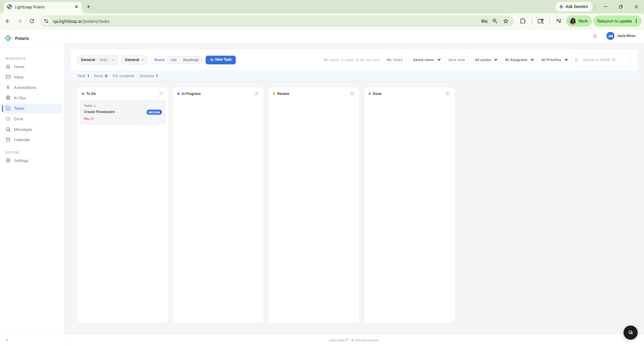This screenshot has height=346, width=644.
Task: Switch to Roadmap view
Action: [x=191, y=60]
